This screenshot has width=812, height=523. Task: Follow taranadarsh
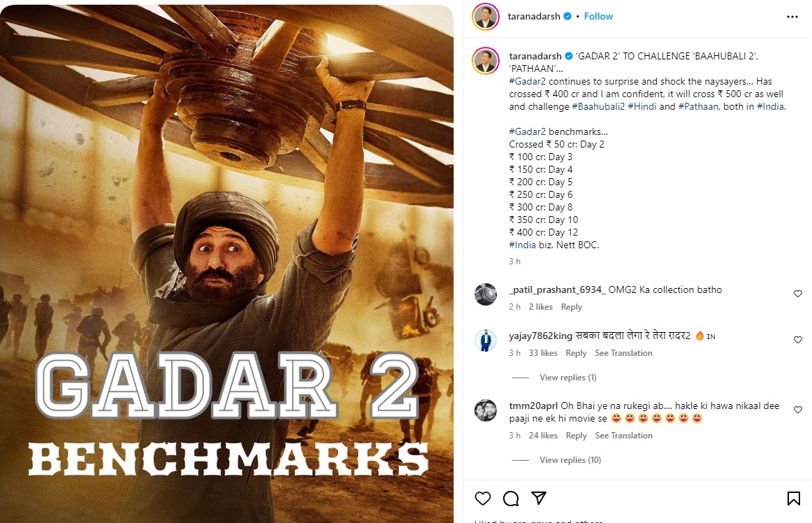pyautogui.click(x=598, y=17)
